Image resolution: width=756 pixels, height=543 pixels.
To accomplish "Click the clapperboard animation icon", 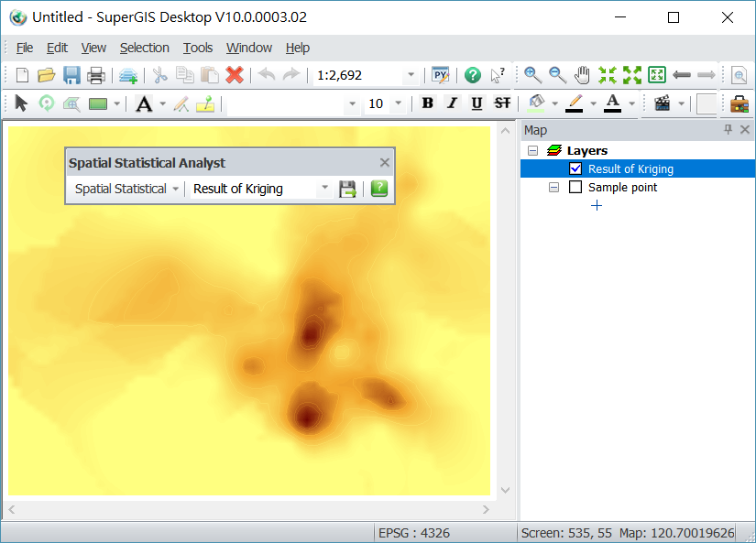I will pos(662,103).
